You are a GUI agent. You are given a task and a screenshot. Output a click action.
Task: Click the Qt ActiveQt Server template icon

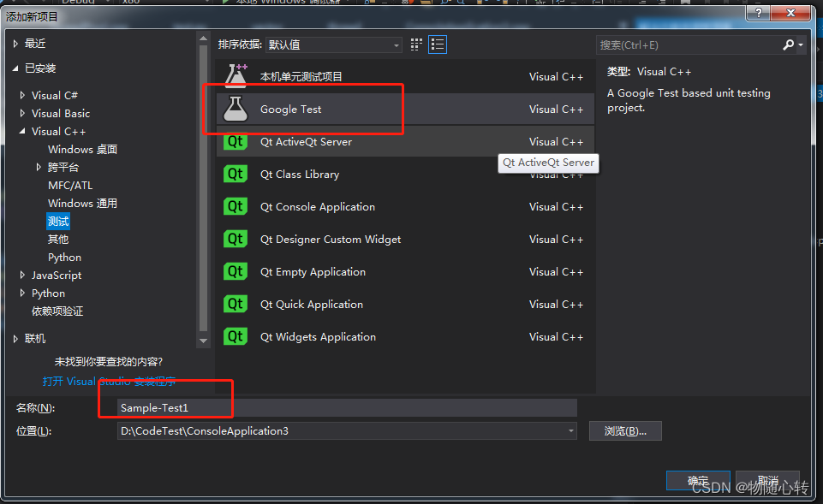pyautogui.click(x=236, y=141)
